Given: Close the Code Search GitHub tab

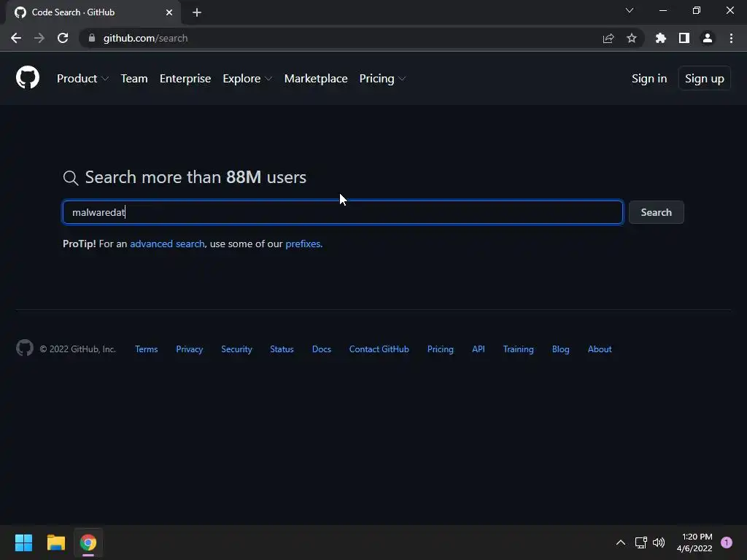Looking at the screenshot, I should pos(169,12).
